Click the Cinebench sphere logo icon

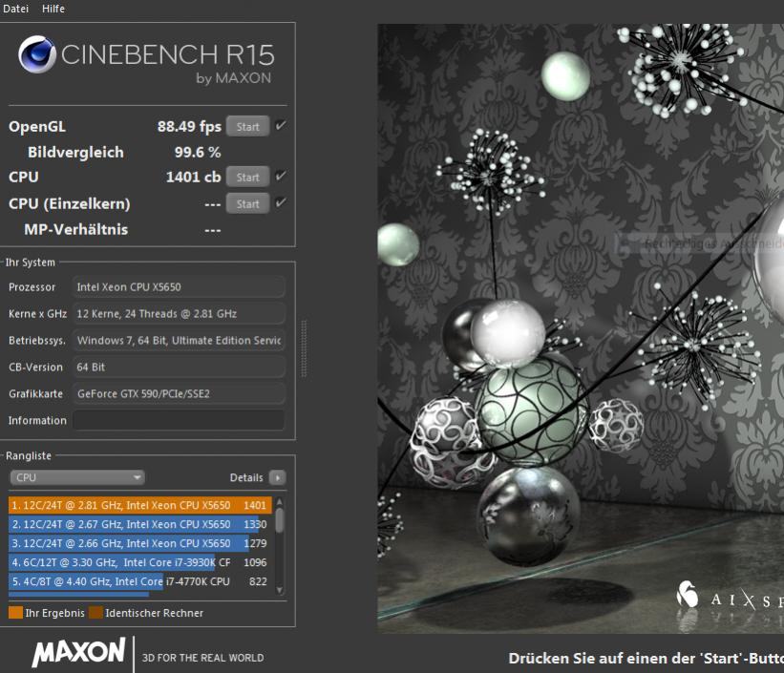point(37,54)
